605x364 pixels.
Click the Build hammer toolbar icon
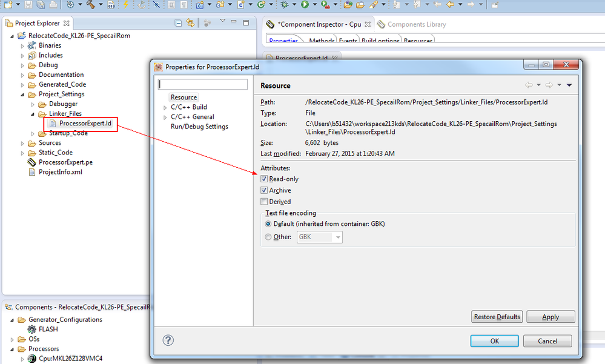pyautogui.click(x=91, y=5)
